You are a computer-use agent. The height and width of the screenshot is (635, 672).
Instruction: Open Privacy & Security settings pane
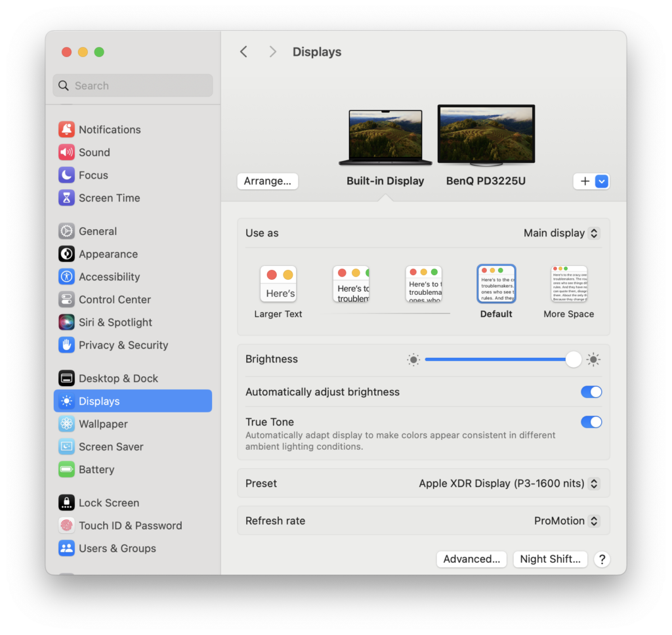pos(133,345)
